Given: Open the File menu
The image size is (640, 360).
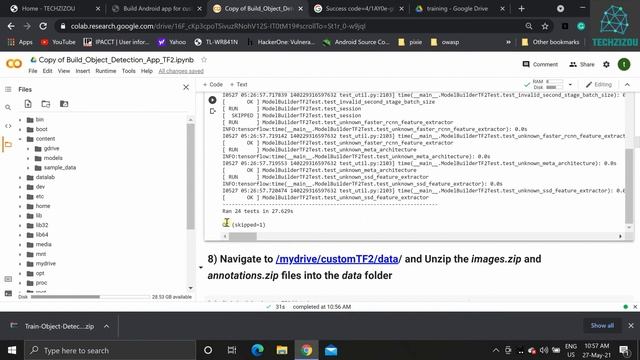Looking at the screenshot, I should click(33, 71).
